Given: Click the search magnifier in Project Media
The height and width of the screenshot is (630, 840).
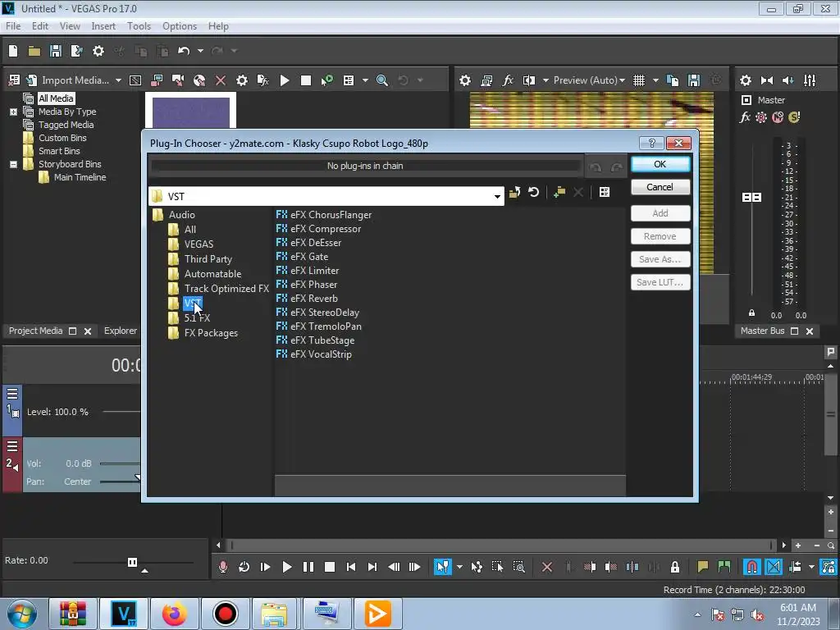Looking at the screenshot, I should click(382, 80).
